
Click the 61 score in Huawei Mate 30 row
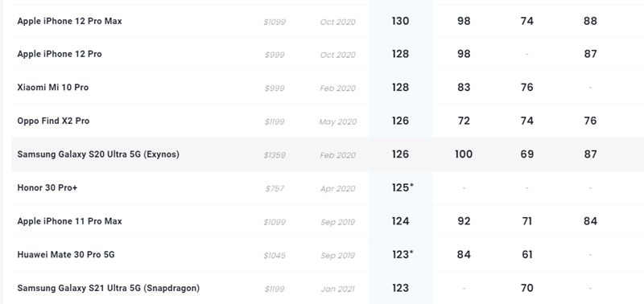tap(527, 255)
